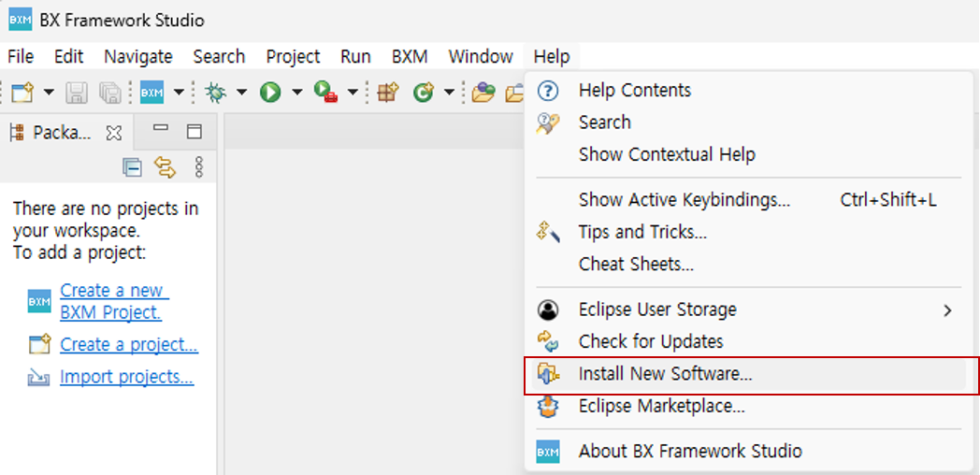Expand the Eclipse User Storage submenu arrow
The width and height of the screenshot is (980, 475).
[x=948, y=310]
